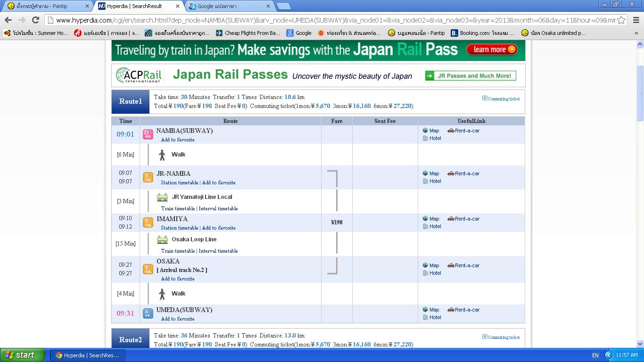The image size is (644, 362).
Task: Open Osaka Loop Line Train timetable
Action: (x=178, y=251)
